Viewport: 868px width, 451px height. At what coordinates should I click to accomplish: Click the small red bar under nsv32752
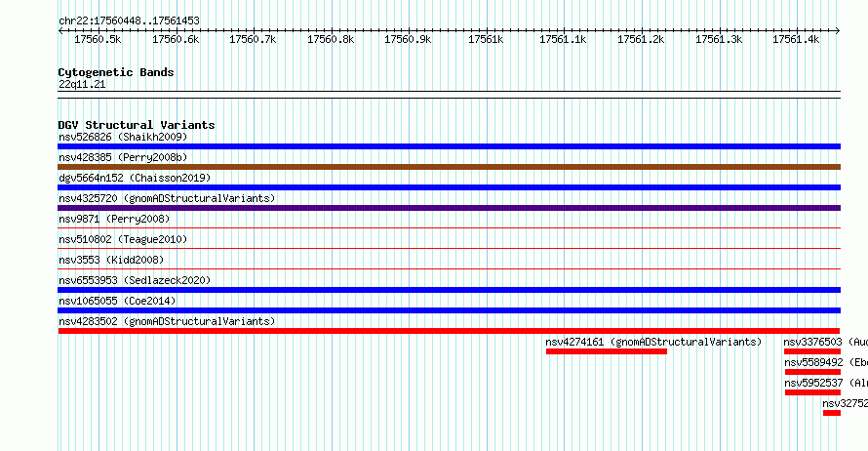pos(832,413)
